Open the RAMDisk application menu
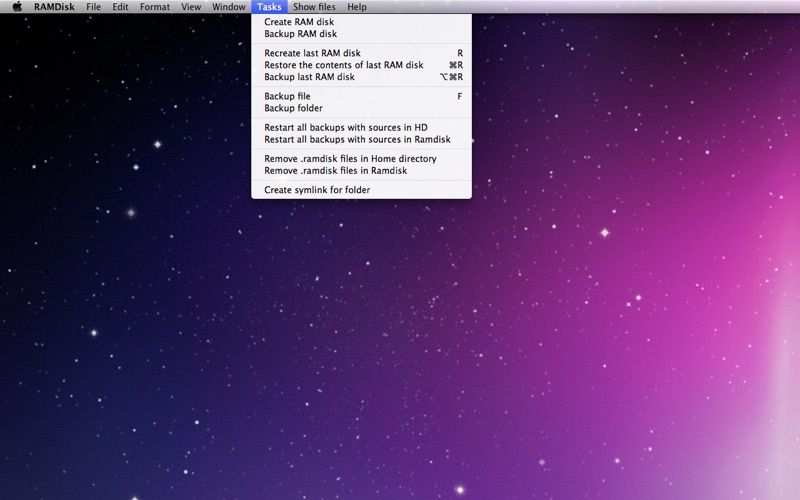The width and height of the screenshot is (800, 500). tap(54, 7)
